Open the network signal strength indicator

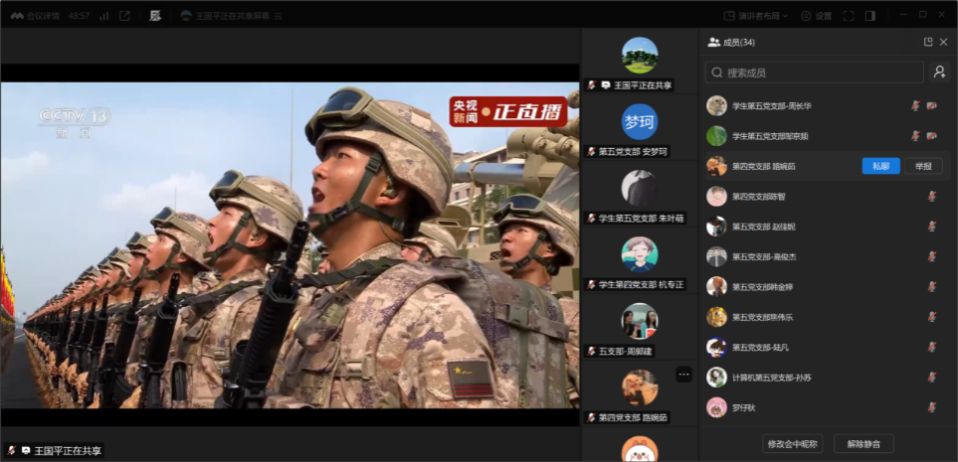(104, 16)
